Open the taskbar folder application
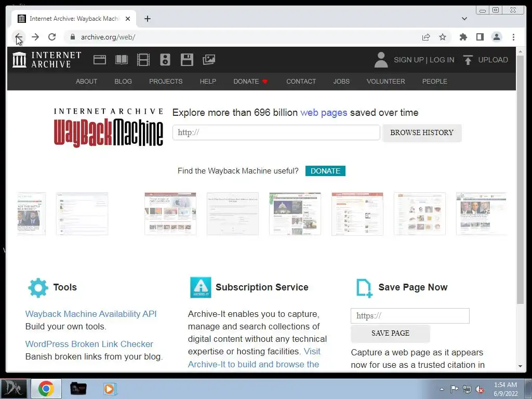This screenshot has height=399, width=532. [x=78, y=389]
